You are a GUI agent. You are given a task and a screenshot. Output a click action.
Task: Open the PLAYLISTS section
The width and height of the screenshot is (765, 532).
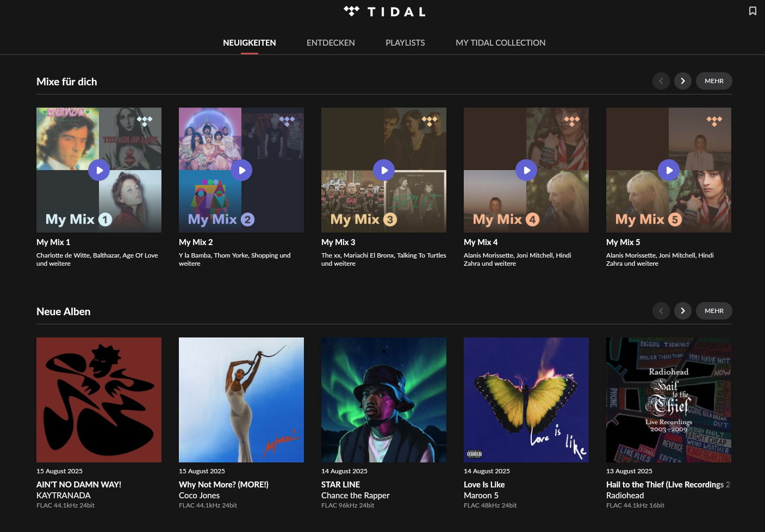(x=405, y=42)
